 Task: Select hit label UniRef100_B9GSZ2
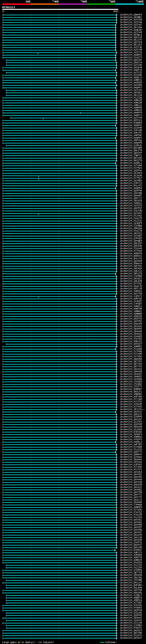131,342
